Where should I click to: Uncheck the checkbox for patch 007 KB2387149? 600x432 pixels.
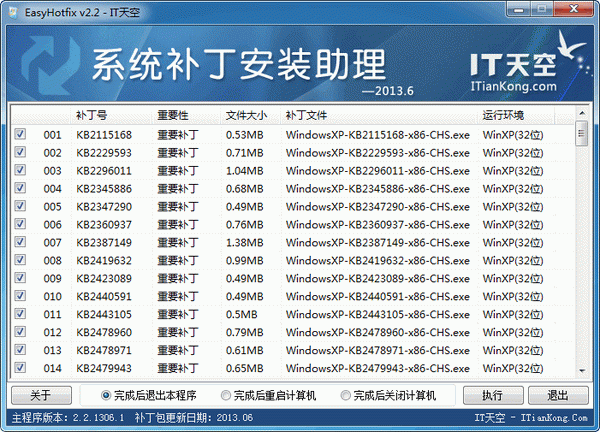point(20,242)
